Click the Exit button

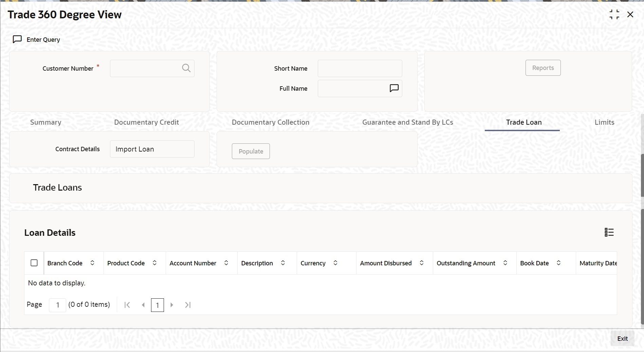(x=622, y=339)
